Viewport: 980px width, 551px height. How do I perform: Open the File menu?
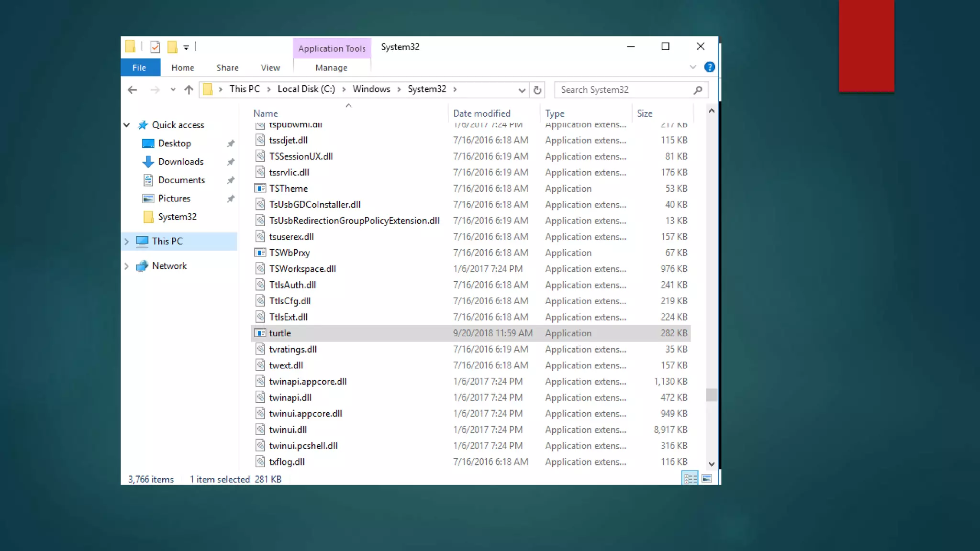(x=139, y=68)
